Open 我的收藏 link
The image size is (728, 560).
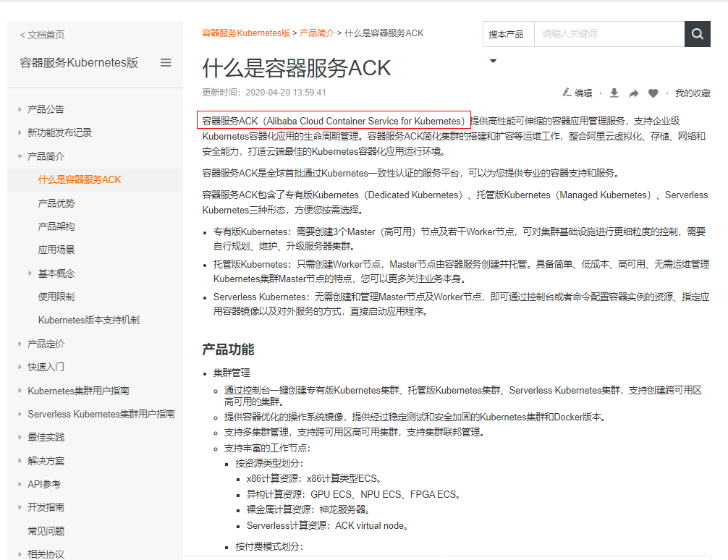coord(693,93)
